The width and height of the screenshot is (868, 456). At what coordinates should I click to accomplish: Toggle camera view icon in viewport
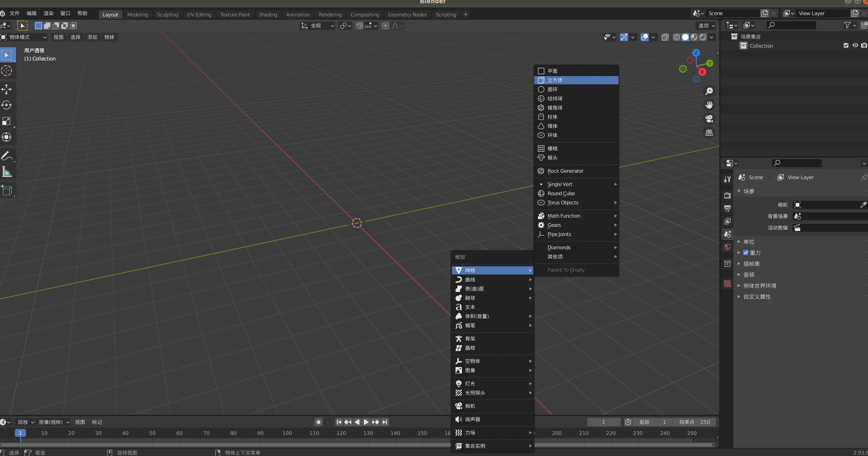click(x=709, y=119)
